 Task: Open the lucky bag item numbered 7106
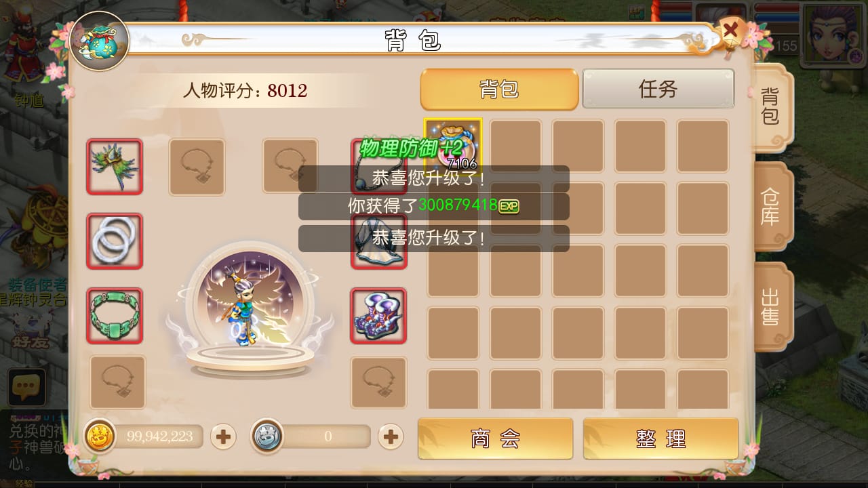(x=453, y=144)
